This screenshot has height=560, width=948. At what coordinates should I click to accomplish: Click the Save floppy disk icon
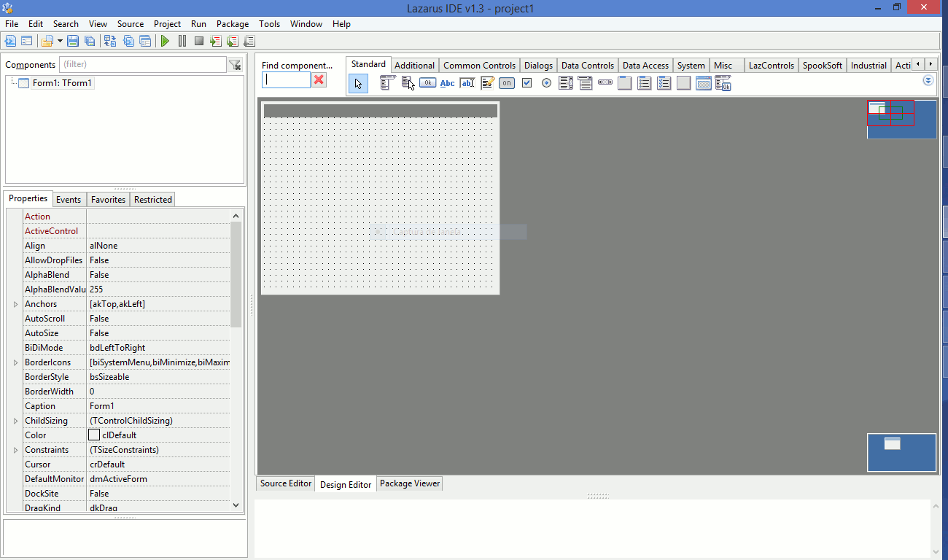pyautogui.click(x=73, y=41)
